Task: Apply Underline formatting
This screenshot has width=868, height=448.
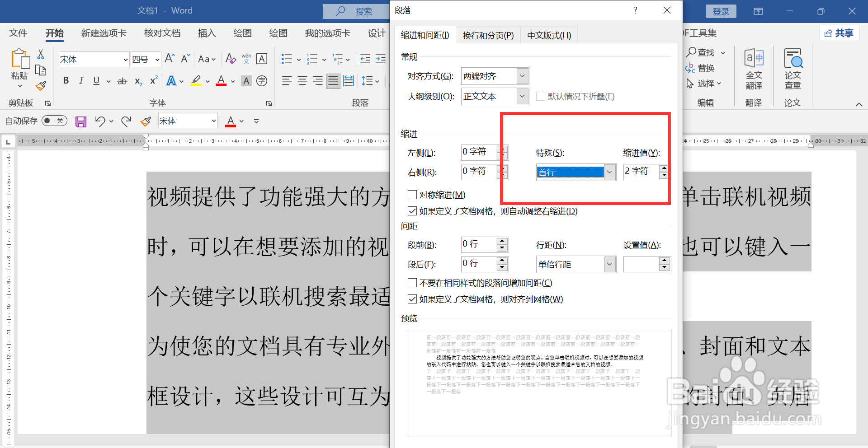Action: (x=96, y=81)
